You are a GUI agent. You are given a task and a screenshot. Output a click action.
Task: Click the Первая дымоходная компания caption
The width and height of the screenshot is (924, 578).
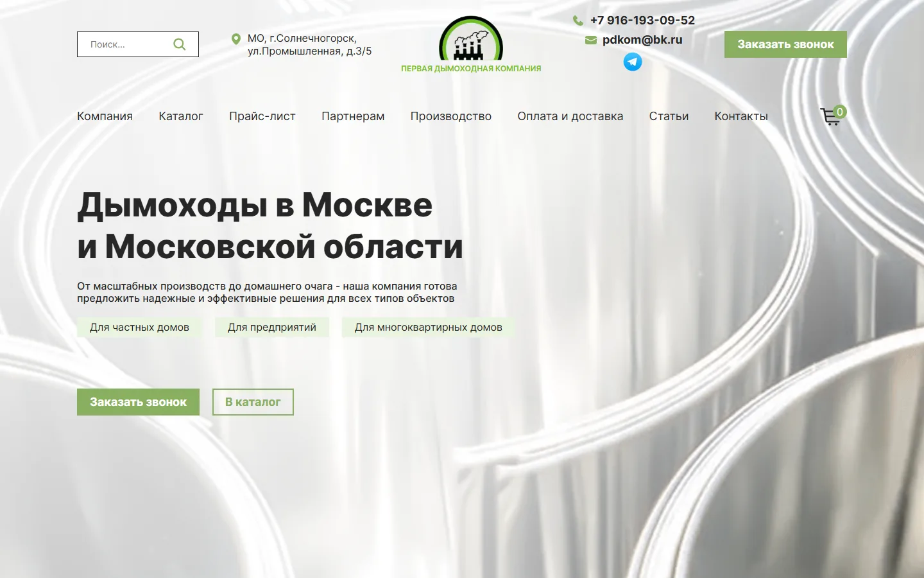coord(471,69)
